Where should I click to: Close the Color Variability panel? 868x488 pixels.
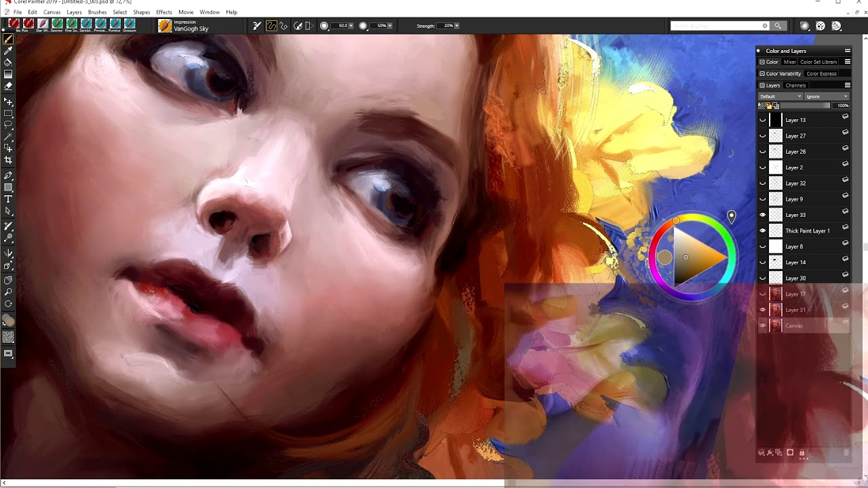762,73
